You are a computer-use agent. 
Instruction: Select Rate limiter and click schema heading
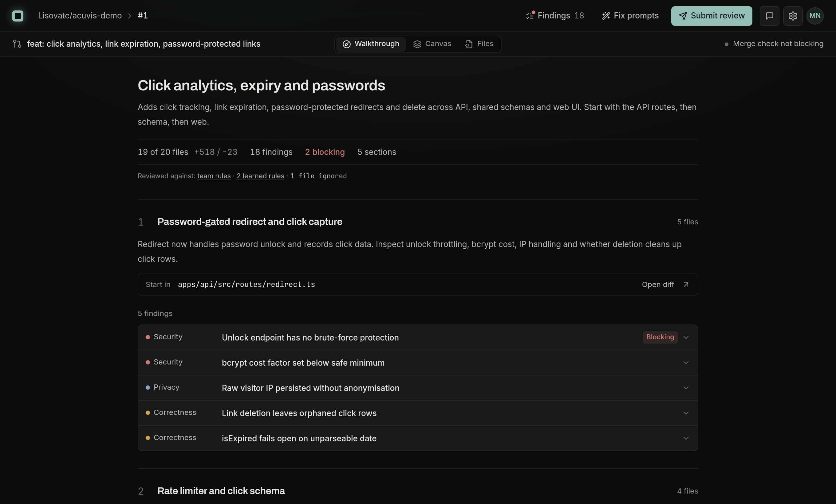pos(221,491)
